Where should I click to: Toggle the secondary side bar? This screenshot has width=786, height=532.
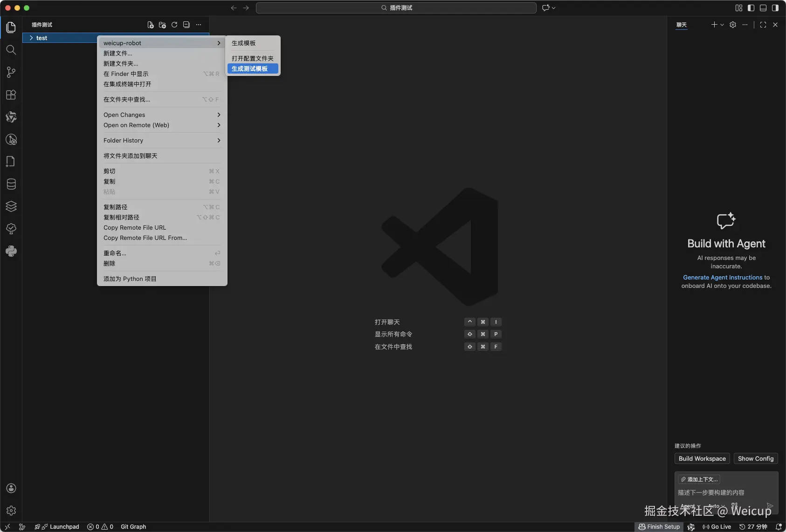775,8
